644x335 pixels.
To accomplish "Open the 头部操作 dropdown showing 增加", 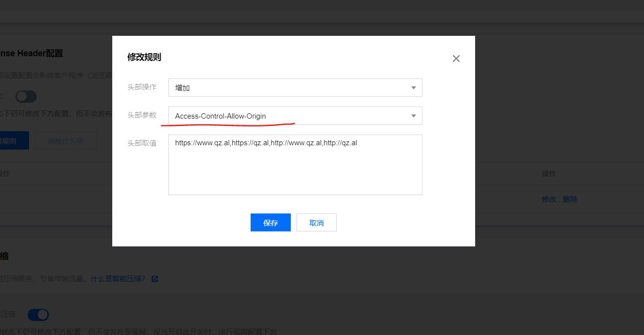I will pos(295,88).
